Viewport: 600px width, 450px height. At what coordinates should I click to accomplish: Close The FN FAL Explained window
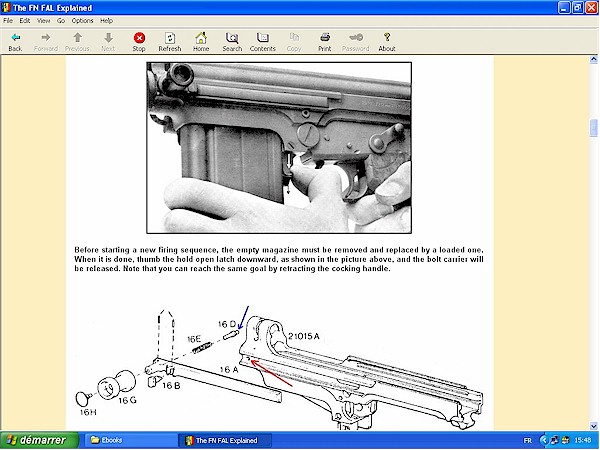592,8
